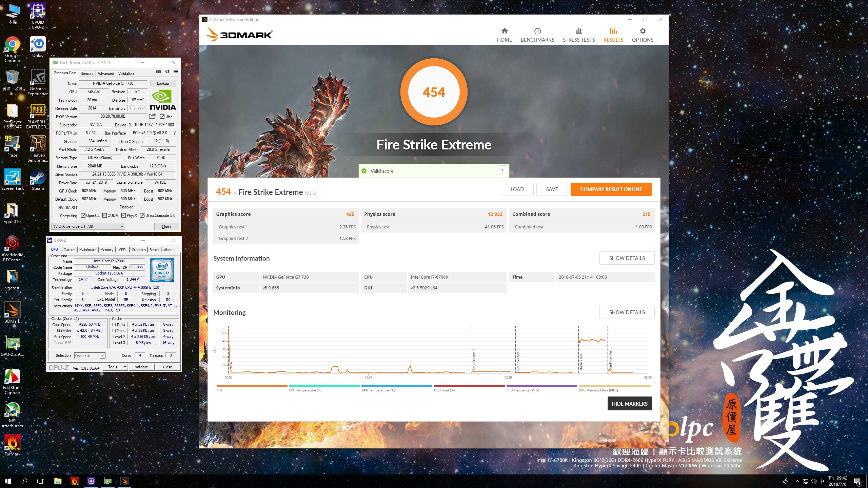
Task: Open AVerMedia RECentral desktop icon
Action: coord(12,249)
